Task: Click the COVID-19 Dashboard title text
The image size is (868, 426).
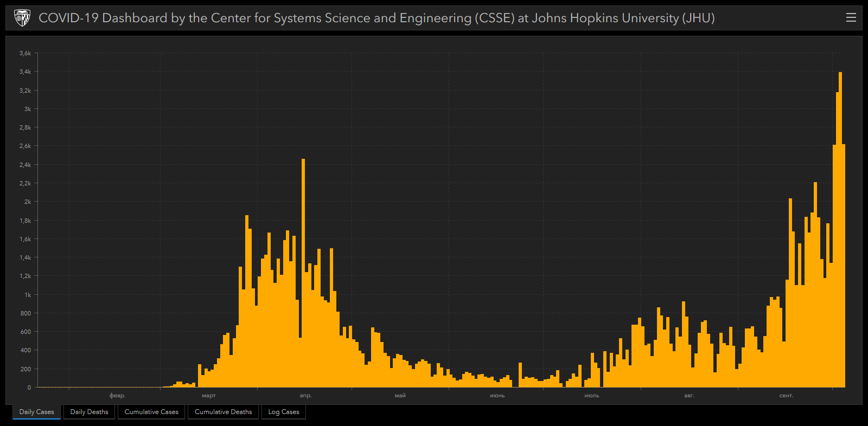Action: [x=376, y=18]
